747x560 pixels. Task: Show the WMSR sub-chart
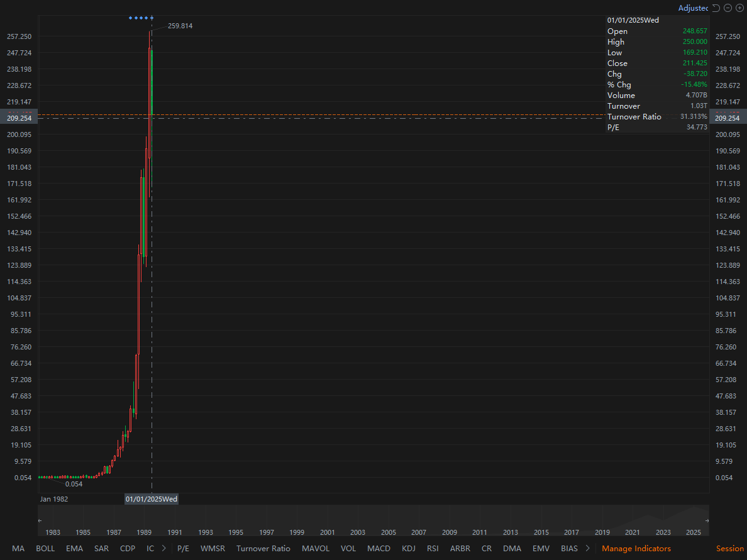[x=213, y=549]
